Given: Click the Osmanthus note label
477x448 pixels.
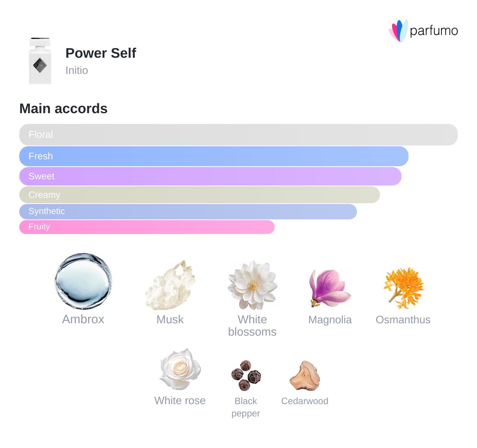Looking at the screenshot, I should click(403, 320).
